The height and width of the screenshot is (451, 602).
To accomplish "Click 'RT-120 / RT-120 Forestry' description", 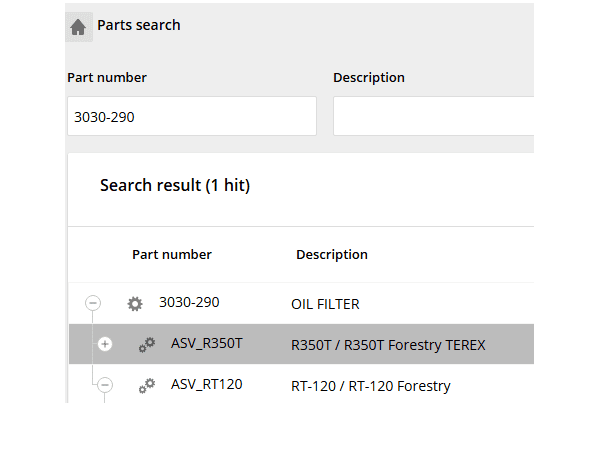I will [x=371, y=386].
